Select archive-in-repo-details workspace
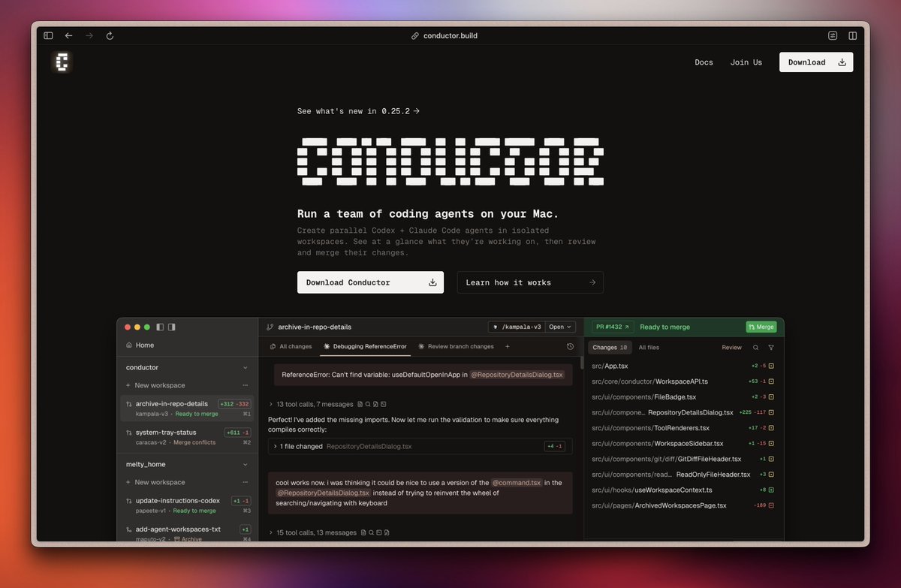 [188, 409]
